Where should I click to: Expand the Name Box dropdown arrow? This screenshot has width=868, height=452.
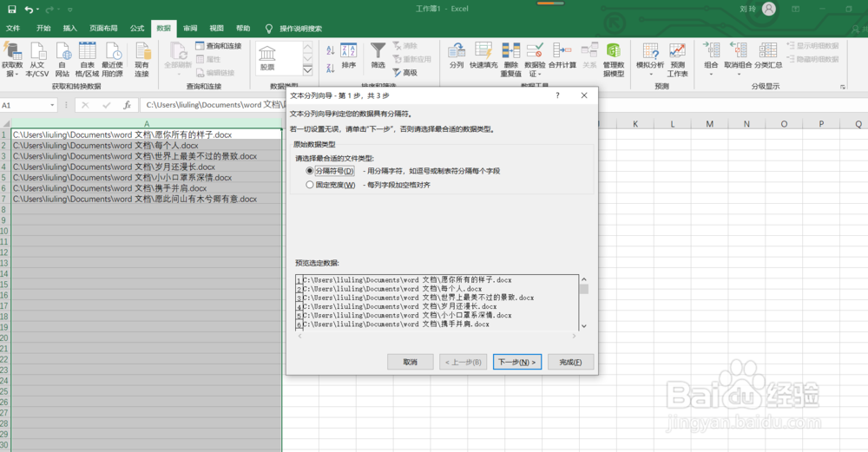point(52,105)
